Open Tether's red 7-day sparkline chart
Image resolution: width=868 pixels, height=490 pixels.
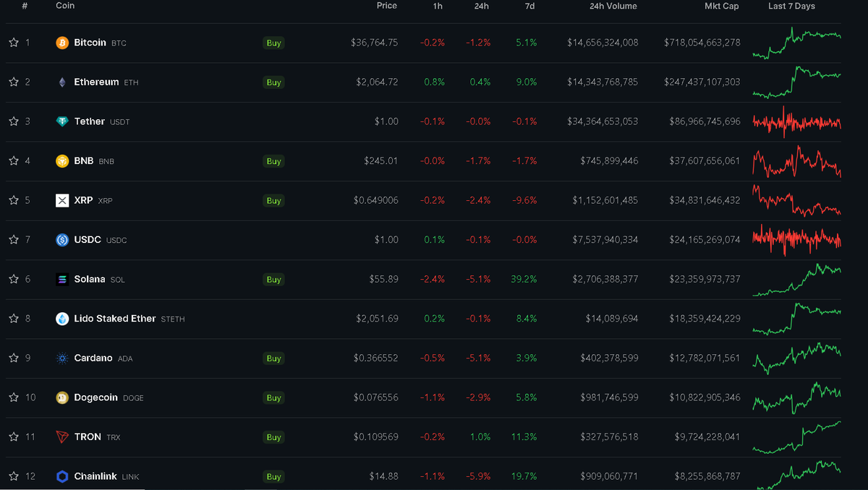(796, 121)
